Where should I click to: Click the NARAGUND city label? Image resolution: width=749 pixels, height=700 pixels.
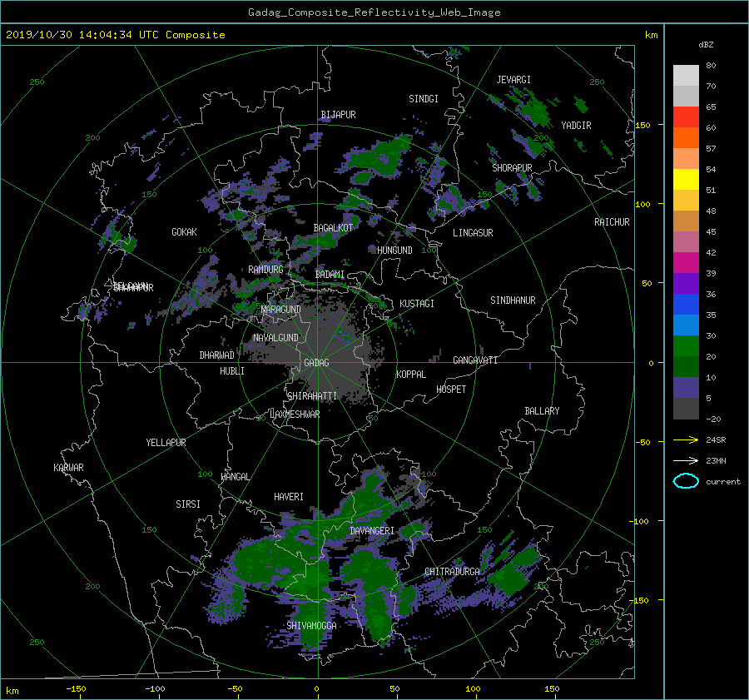tap(281, 310)
